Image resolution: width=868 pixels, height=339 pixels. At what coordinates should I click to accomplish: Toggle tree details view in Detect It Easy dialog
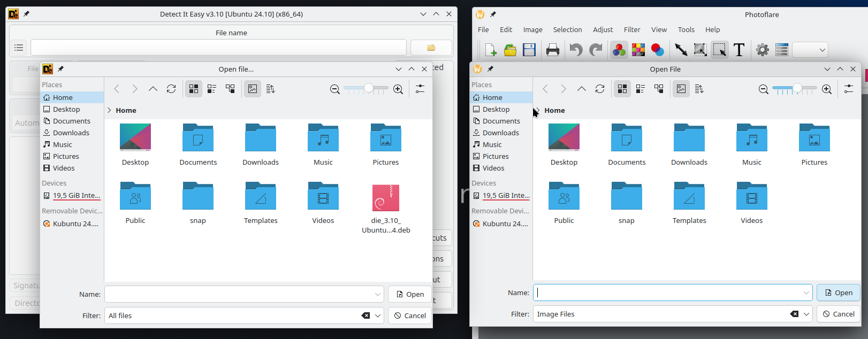coord(230,89)
